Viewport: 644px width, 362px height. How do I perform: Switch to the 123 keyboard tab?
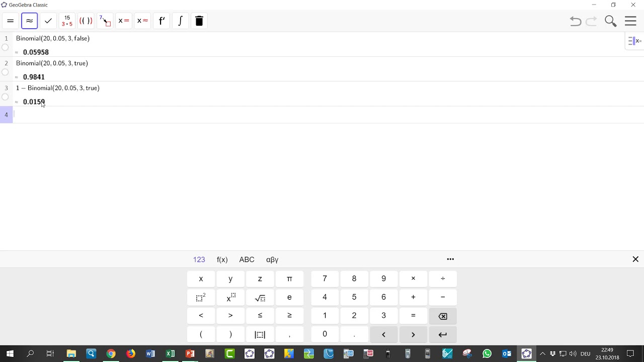click(199, 259)
